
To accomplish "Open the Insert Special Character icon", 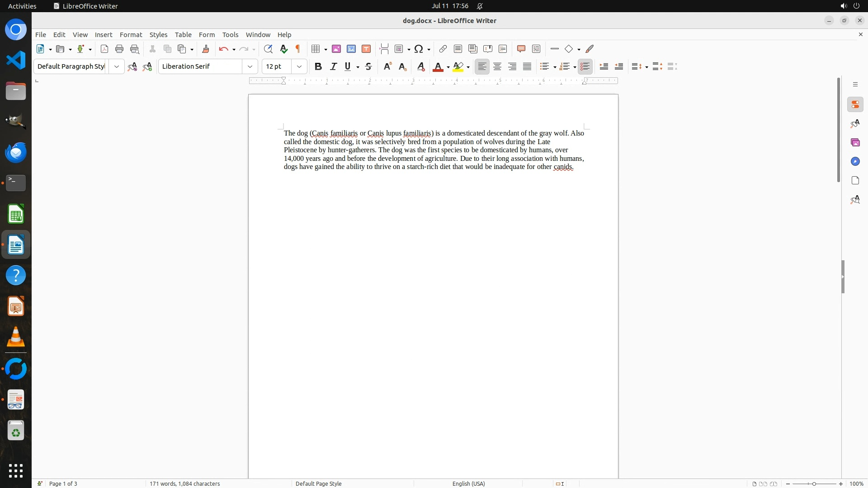I will [x=419, y=49].
